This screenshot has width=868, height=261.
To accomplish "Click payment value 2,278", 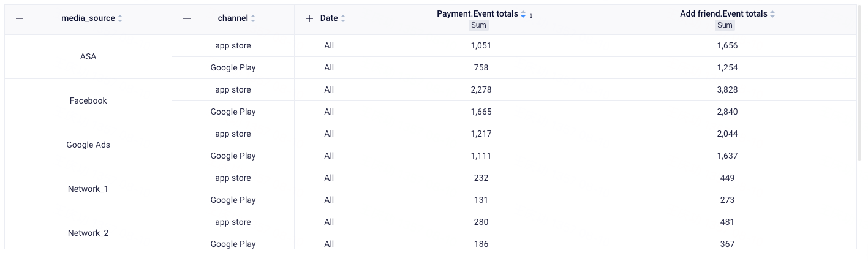I will [481, 90].
